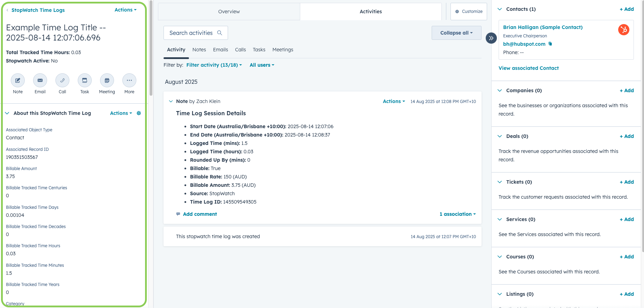Switch to the Overview tab
This screenshot has width=644, height=308.
click(x=229, y=12)
